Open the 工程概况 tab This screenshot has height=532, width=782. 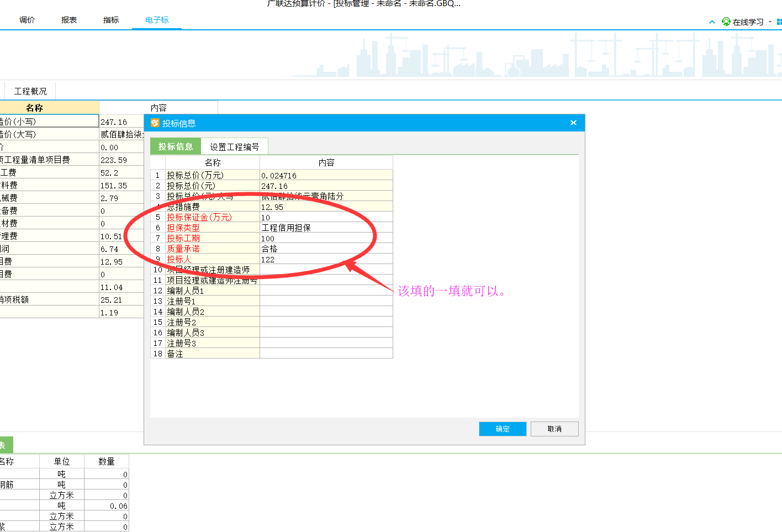(x=30, y=91)
